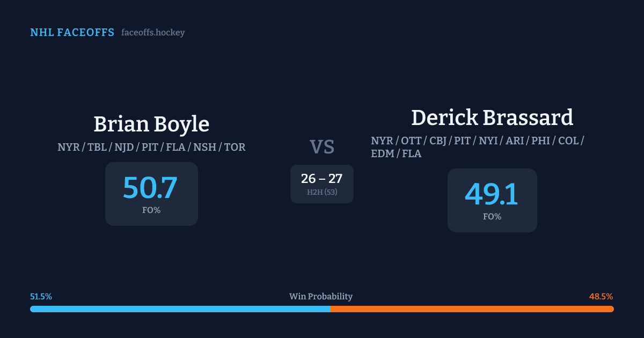Viewport: 644px width, 338px height.
Task: Click the FO% label under 50.7
Action: pyautogui.click(x=151, y=210)
